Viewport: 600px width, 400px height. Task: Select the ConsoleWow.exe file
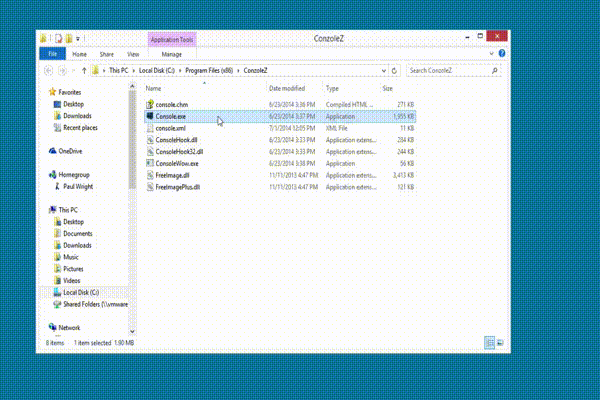pyautogui.click(x=280, y=163)
